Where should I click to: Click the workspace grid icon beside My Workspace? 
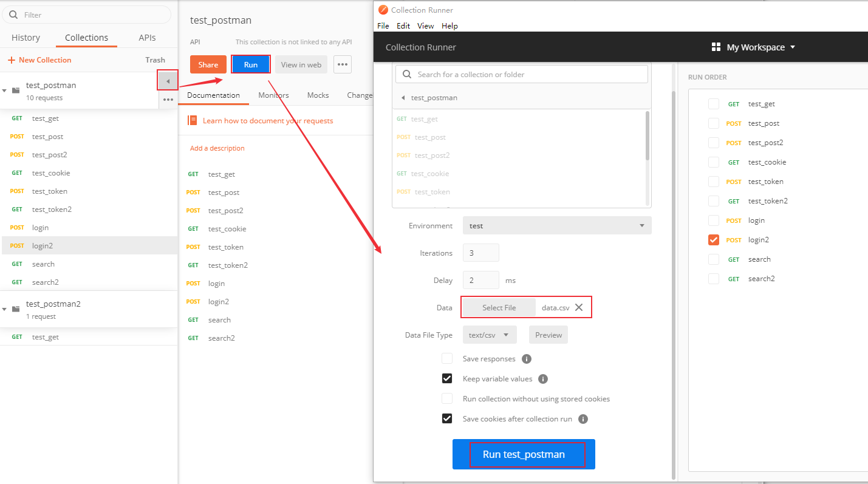tap(716, 47)
